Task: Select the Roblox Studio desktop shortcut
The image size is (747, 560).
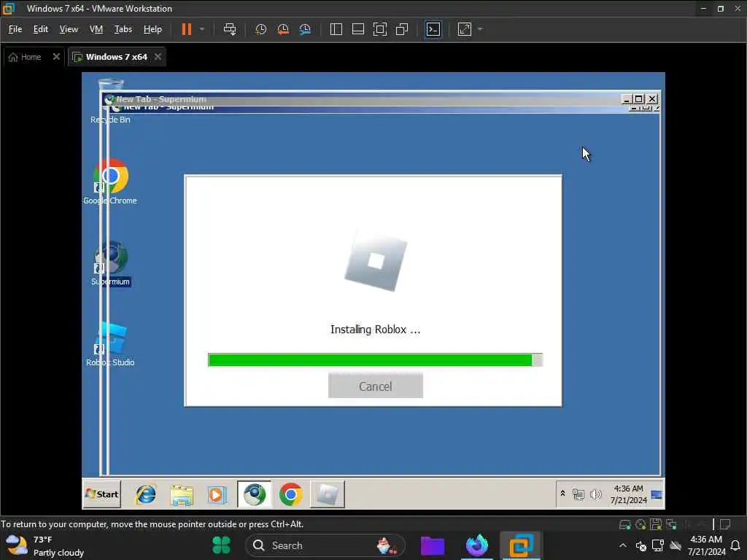Action: tap(111, 344)
